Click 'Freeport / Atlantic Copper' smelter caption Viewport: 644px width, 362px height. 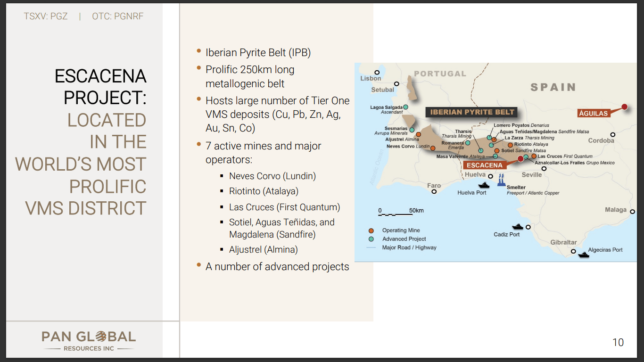click(x=533, y=193)
